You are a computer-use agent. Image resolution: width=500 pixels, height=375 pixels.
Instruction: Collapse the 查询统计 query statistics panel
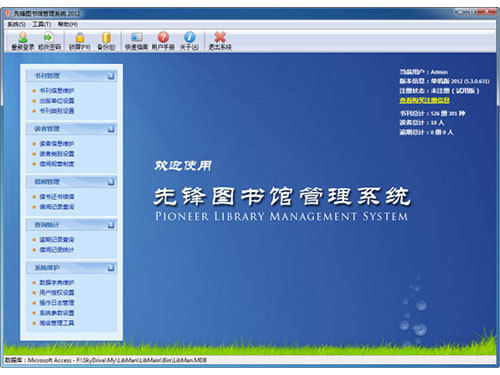(111, 225)
